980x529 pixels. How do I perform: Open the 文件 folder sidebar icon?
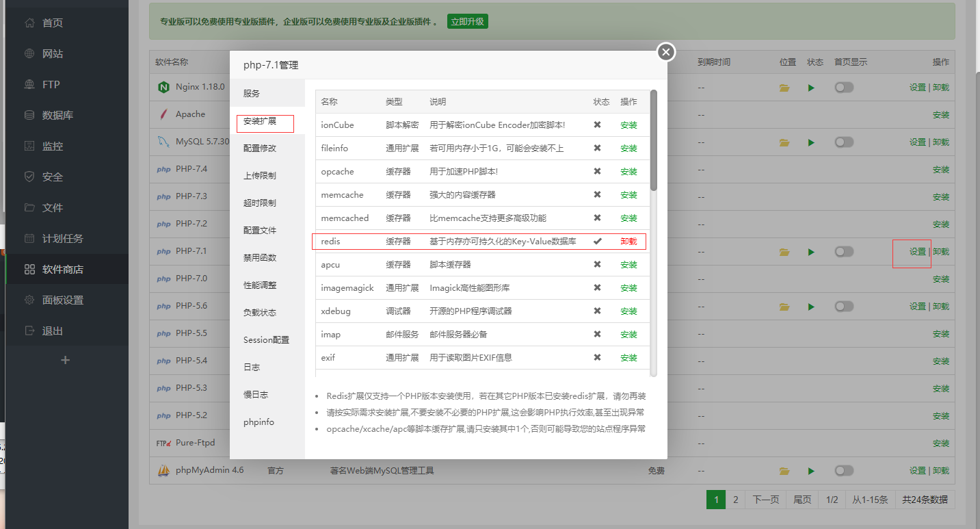coord(29,208)
